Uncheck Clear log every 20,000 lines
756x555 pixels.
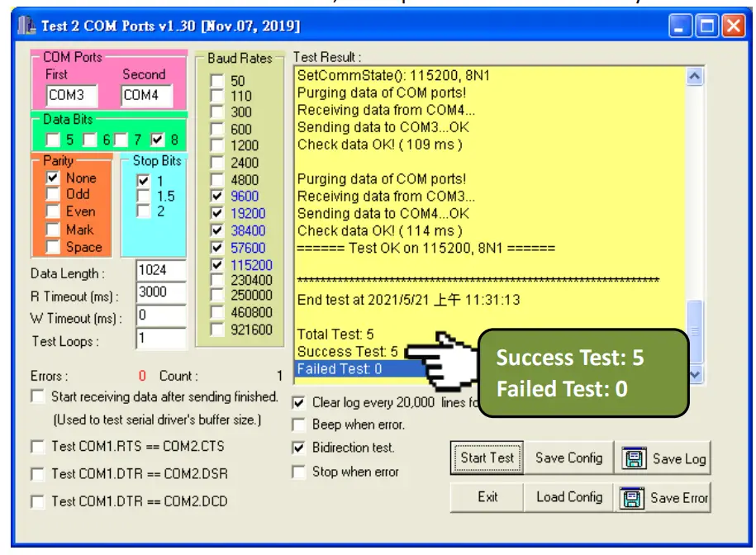(299, 403)
